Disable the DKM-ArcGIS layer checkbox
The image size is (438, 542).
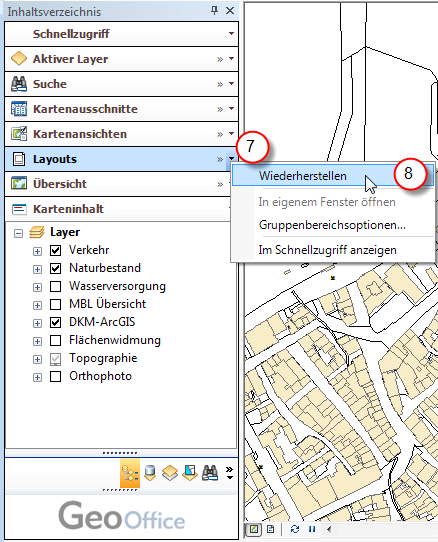56,322
